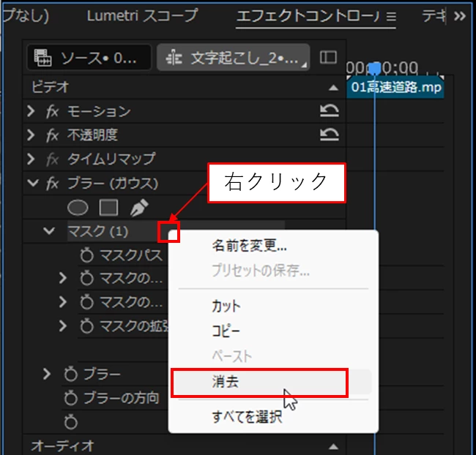Expand the モーション effect

click(31, 111)
